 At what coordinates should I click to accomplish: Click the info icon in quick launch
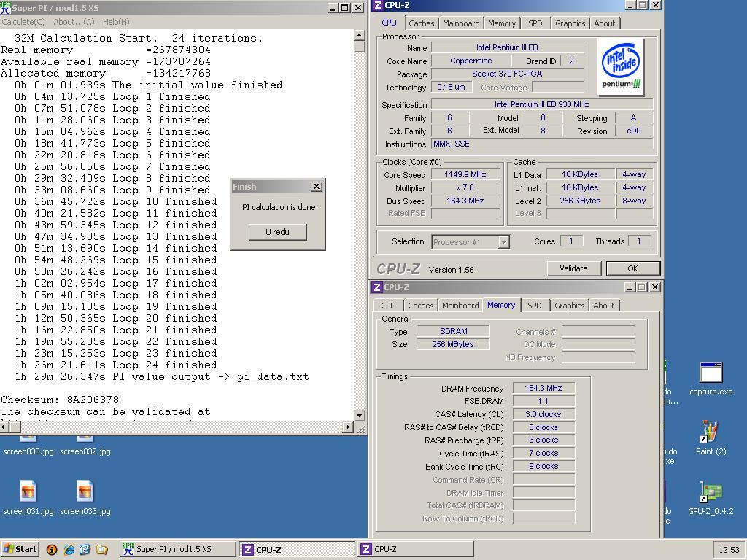pyautogui.click(x=52, y=550)
